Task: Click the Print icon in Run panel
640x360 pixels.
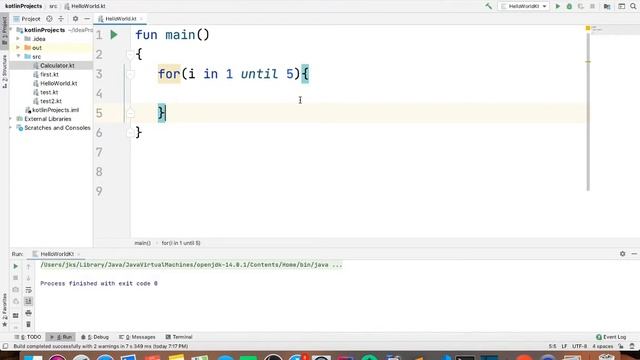Action: 28,313
